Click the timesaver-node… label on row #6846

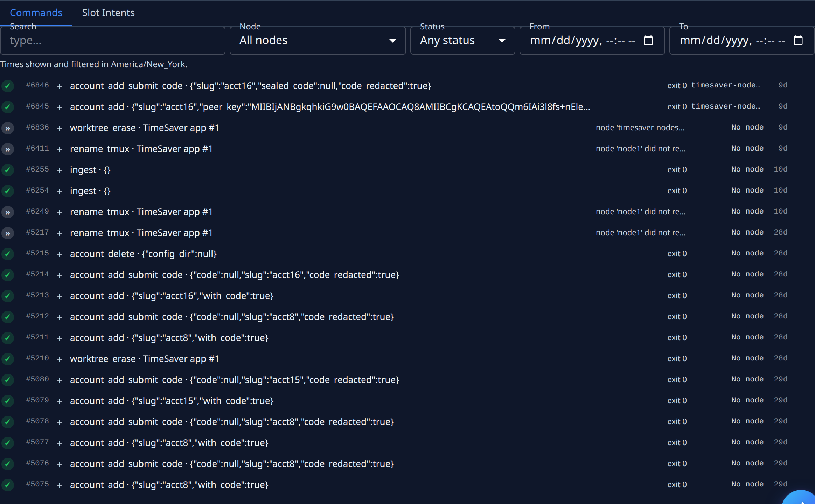coord(726,85)
